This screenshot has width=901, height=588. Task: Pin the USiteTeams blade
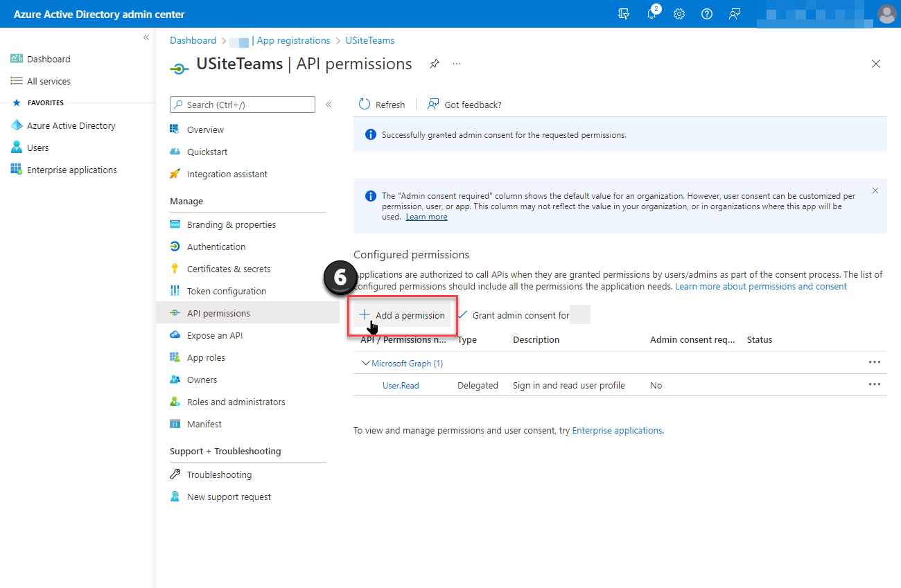(434, 64)
